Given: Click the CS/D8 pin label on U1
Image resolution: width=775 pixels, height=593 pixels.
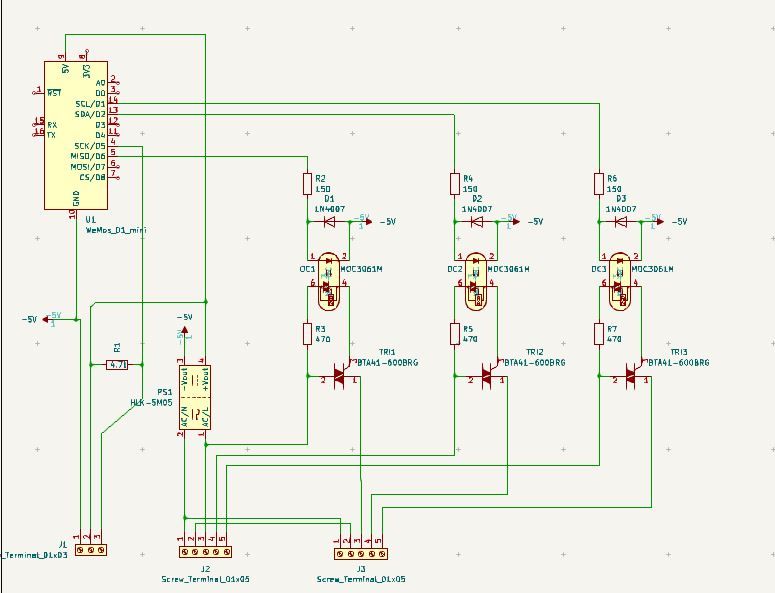Looking at the screenshot, I should pos(93,177).
